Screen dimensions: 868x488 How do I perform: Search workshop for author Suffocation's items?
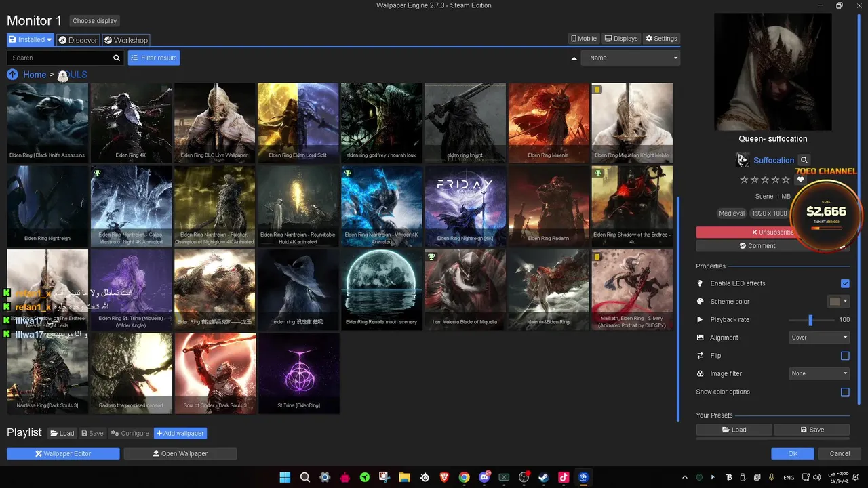coord(804,161)
